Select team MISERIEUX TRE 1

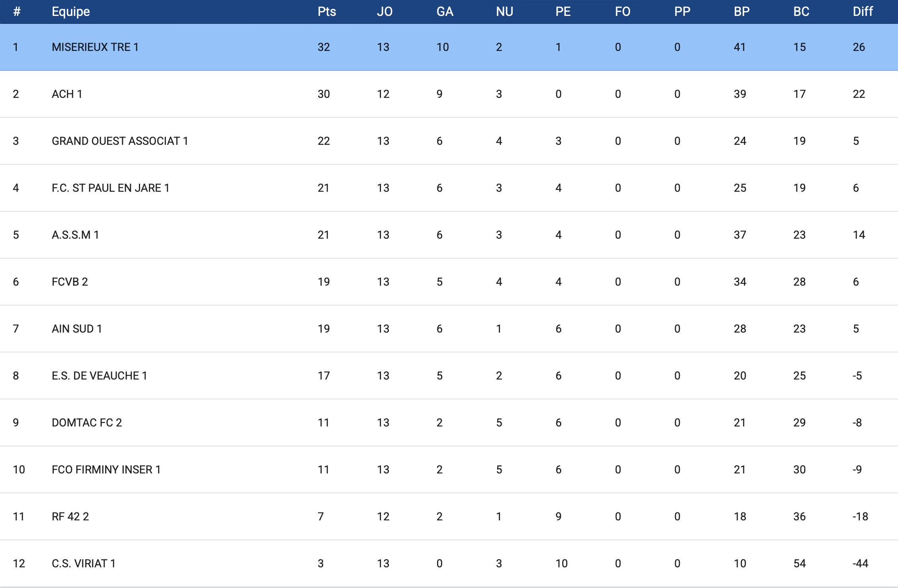click(95, 47)
